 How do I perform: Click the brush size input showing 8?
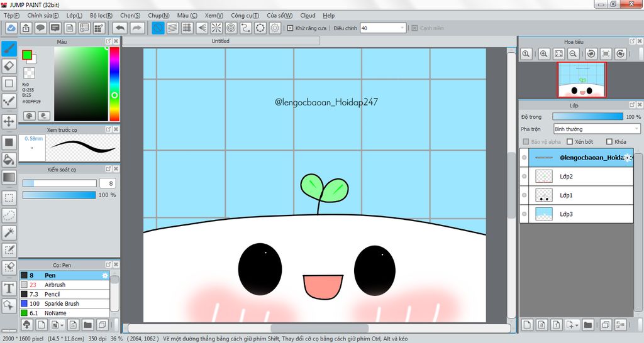tap(108, 183)
